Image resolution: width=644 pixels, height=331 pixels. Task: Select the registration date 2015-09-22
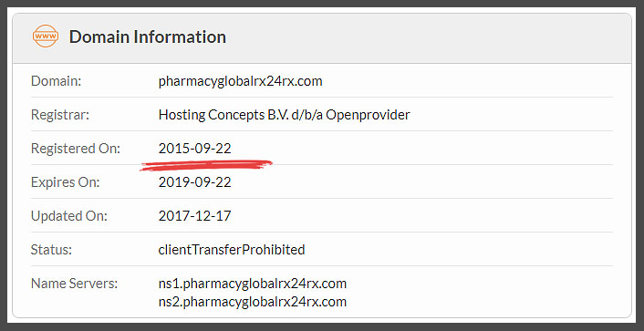click(194, 149)
